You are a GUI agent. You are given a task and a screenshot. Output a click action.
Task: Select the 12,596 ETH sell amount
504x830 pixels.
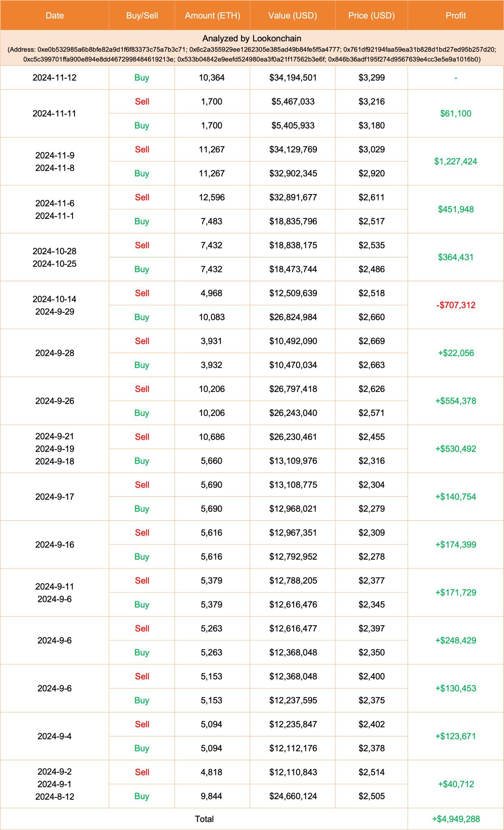(x=211, y=197)
